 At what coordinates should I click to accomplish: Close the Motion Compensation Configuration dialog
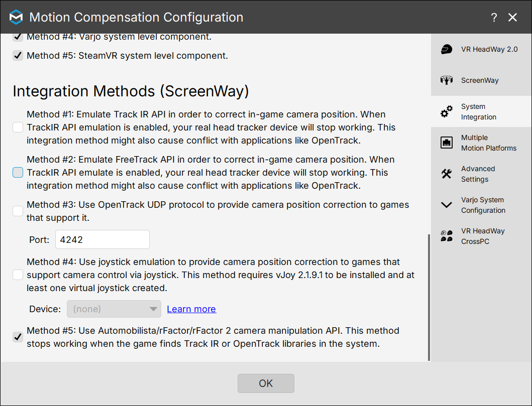coord(513,17)
